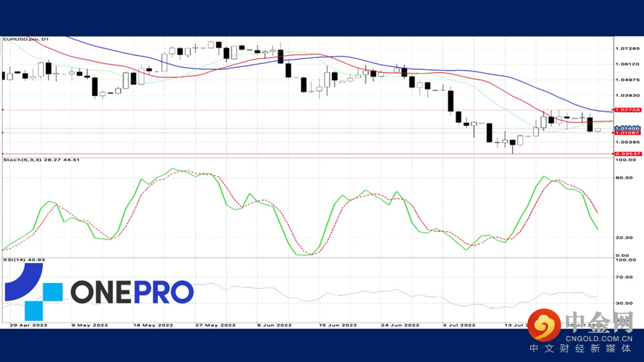
Task: Click the 29 Apr 2022 date label
Action: point(28,325)
